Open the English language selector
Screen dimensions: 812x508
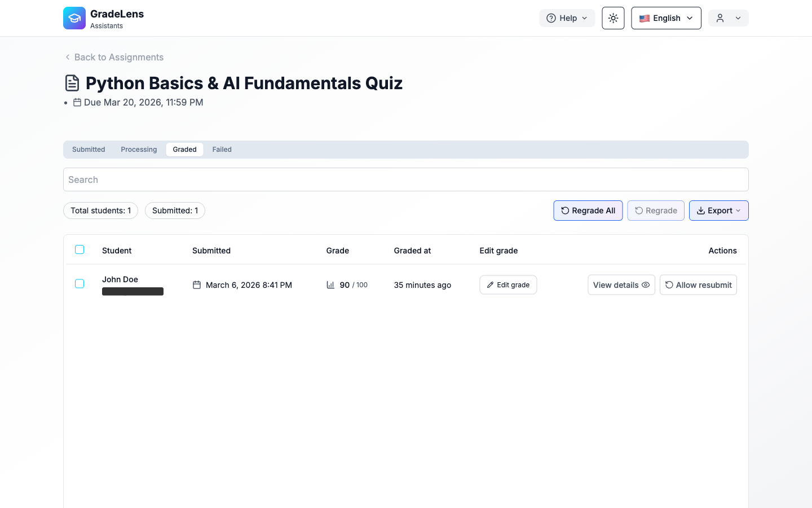(666, 18)
